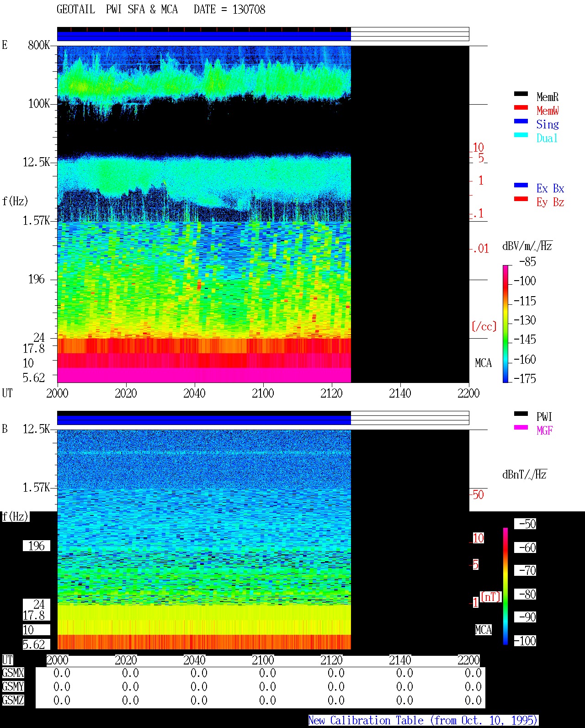Image resolution: width=585 pixels, height=728 pixels.
Task: Click the Dual legend label
Action: click(547, 138)
